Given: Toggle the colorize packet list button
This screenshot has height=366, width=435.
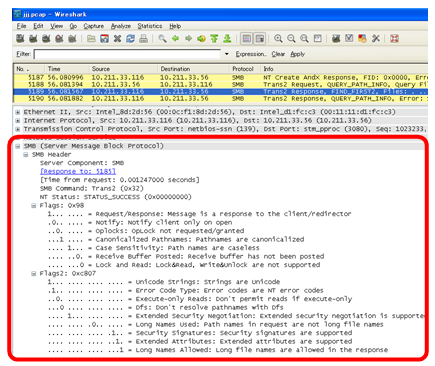Looking at the screenshot, I should [247, 39].
